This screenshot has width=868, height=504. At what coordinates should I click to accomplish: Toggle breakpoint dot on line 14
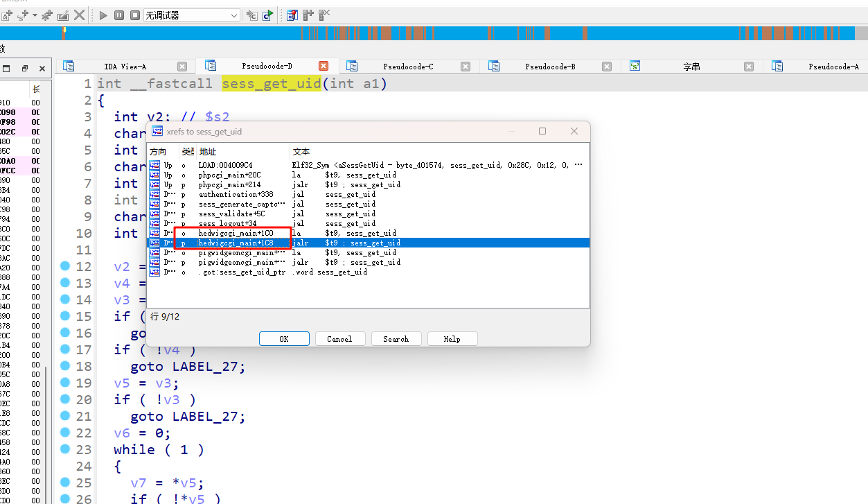65,299
